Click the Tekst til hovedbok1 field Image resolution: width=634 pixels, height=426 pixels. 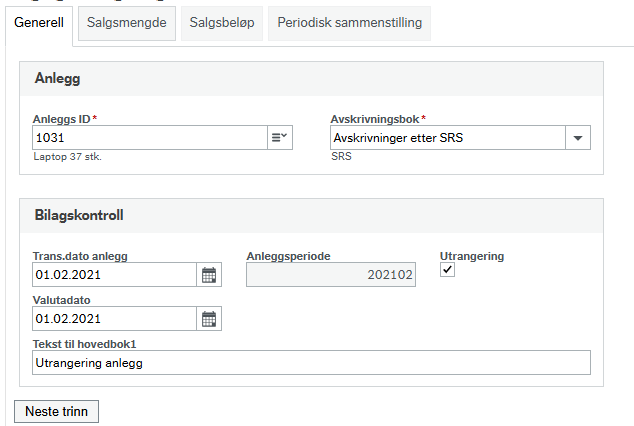[x=311, y=363]
